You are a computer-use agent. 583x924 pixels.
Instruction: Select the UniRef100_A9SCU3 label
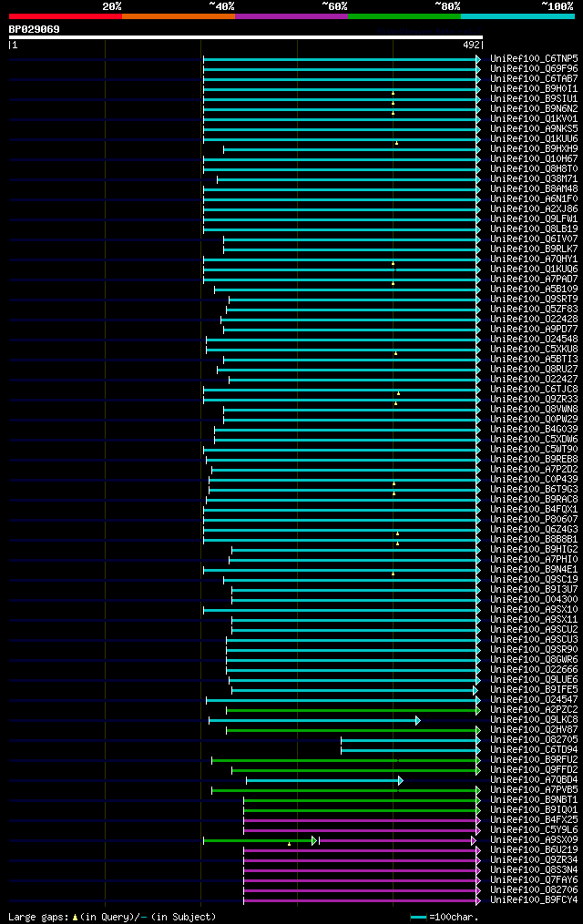pos(534,640)
